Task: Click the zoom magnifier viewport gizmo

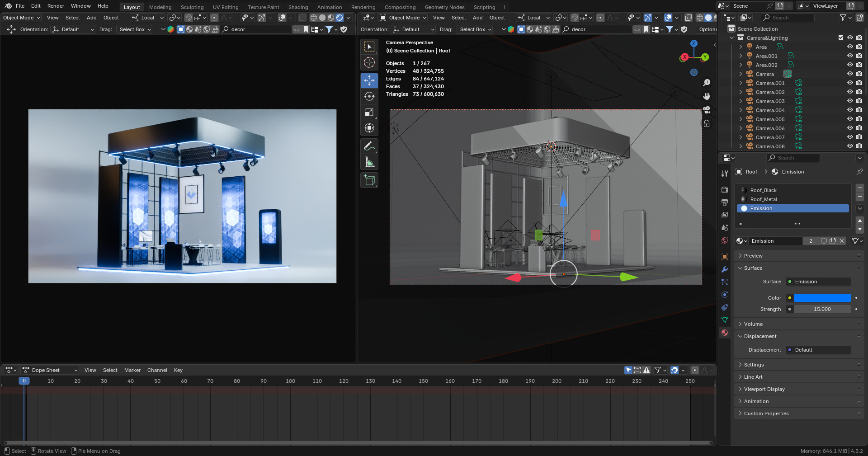Action: click(707, 83)
